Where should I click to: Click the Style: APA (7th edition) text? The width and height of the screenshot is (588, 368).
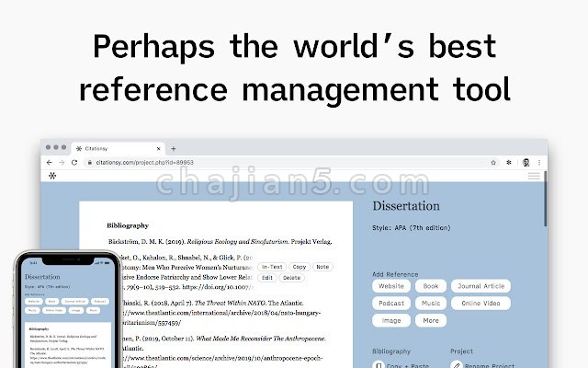[411, 227]
